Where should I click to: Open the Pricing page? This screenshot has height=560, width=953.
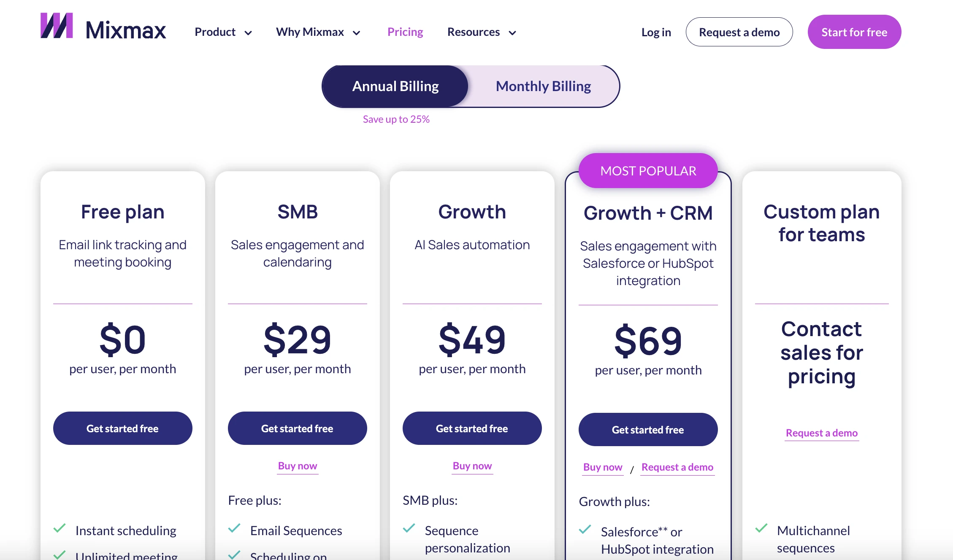pyautogui.click(x=405, y=32)
